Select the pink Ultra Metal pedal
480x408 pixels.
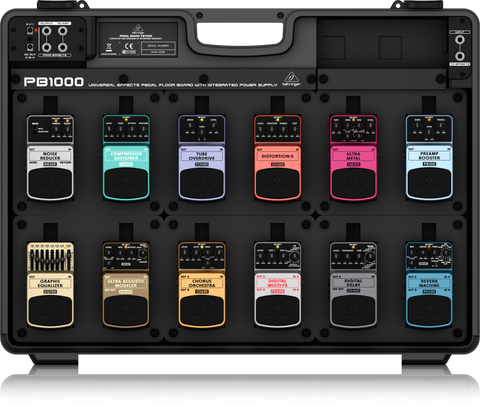pos(353,157)
